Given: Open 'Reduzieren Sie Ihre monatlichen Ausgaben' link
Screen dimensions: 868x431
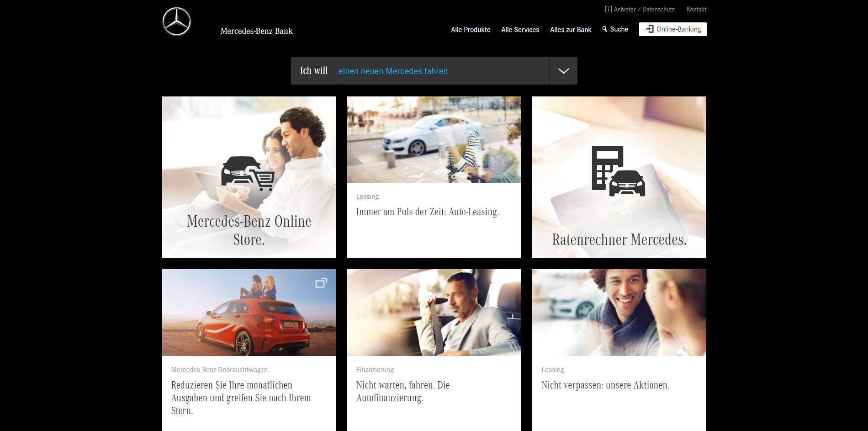Looking at the screenshot, I should [241, 398].
